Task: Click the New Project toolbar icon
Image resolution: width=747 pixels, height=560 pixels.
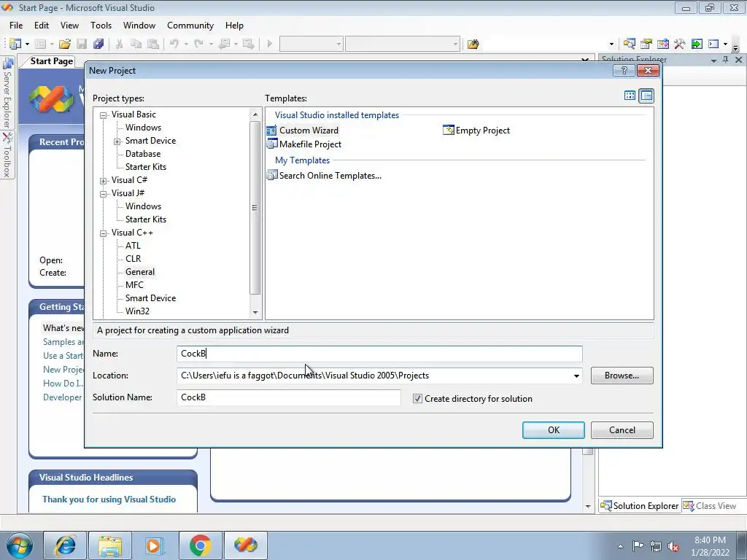Action: tap(15, 44)
